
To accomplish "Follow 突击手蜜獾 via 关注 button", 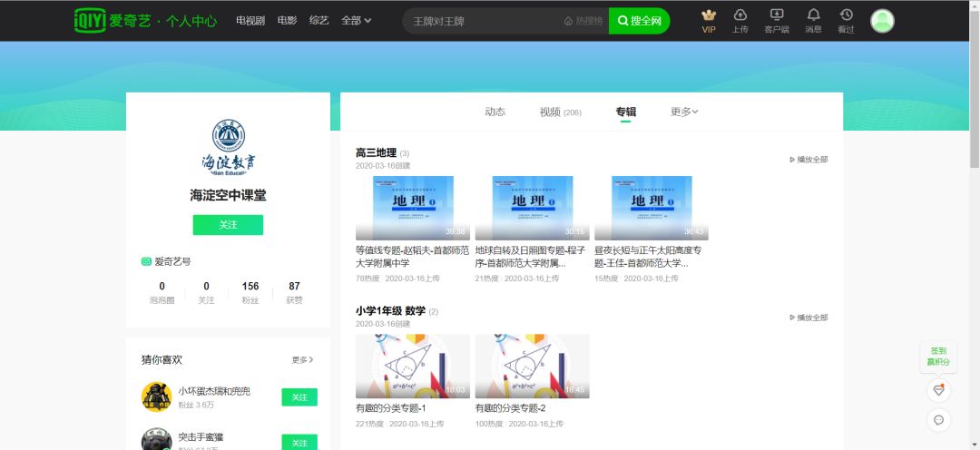I will point(299,443).
